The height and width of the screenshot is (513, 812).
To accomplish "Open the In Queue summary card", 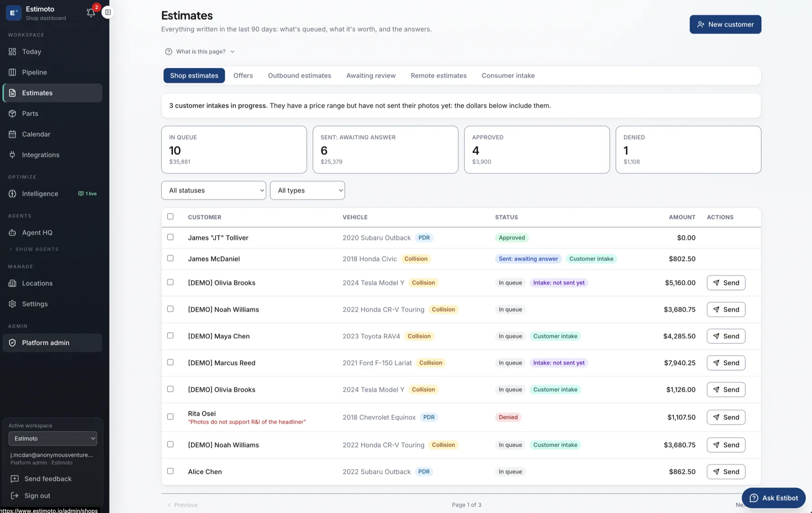I will coord(234,150).
